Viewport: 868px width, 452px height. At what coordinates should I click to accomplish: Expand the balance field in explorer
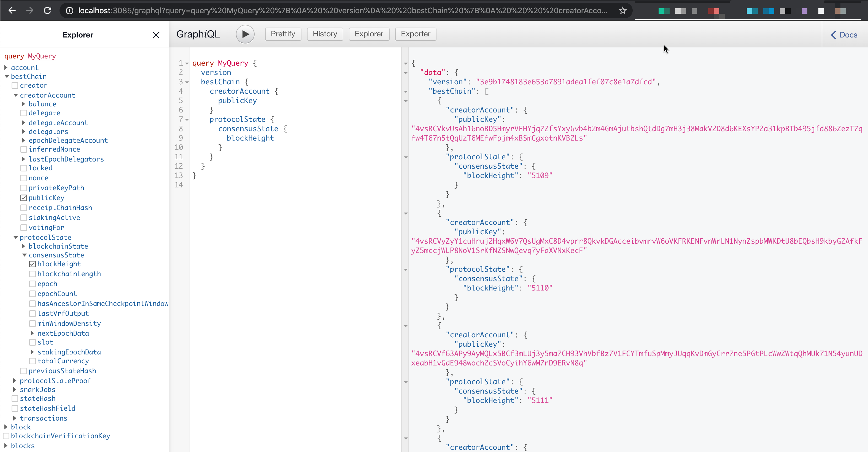click(x=24, y=104)
